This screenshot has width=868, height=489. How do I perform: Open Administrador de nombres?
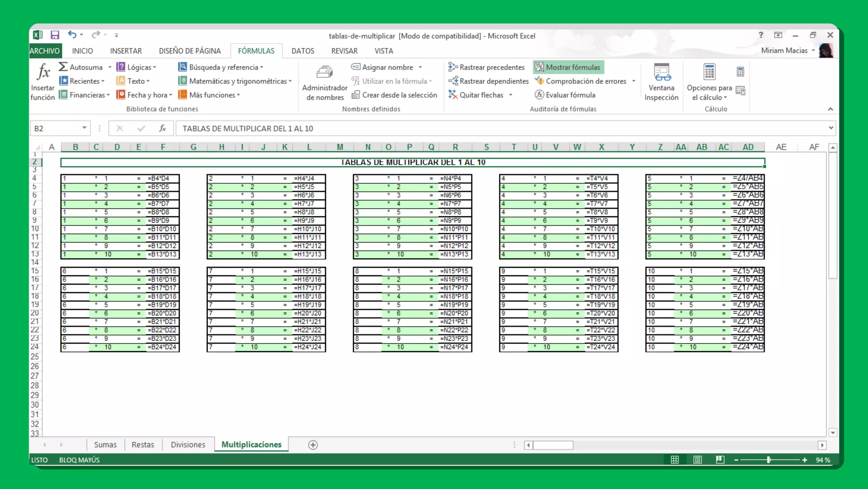[325, 83]
